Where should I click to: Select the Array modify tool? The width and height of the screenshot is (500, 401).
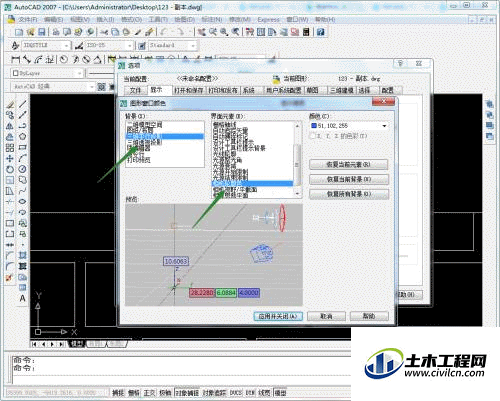pos(10,147)
